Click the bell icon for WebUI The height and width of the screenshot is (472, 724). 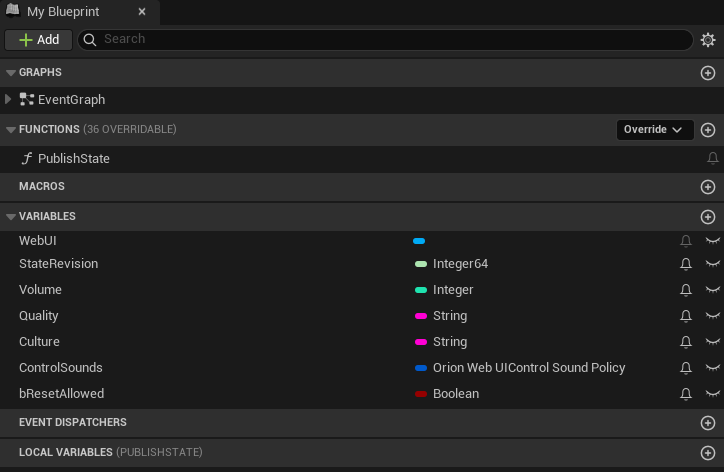click(x=686, y=241)
